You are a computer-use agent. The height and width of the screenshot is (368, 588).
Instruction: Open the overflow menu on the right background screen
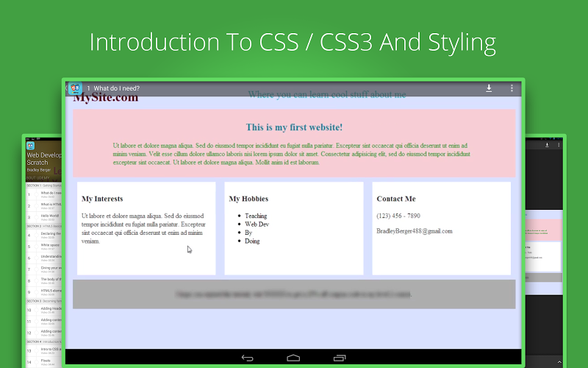point(559,144)
